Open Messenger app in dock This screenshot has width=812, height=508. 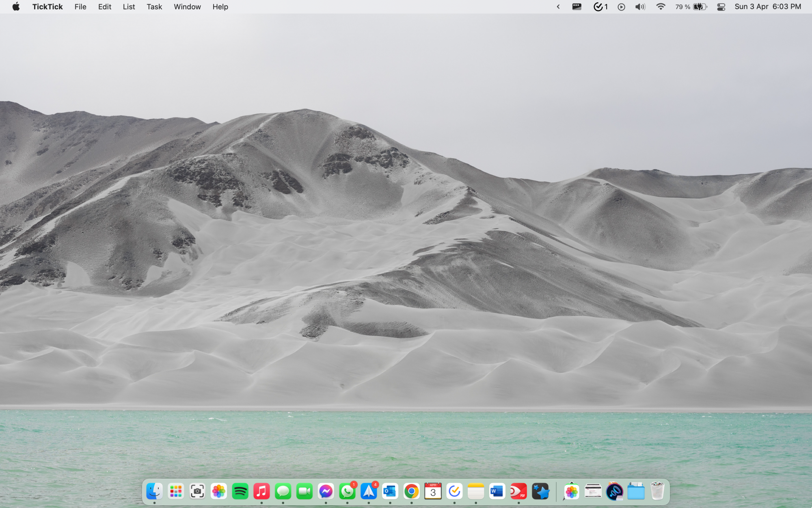[326, 492]
